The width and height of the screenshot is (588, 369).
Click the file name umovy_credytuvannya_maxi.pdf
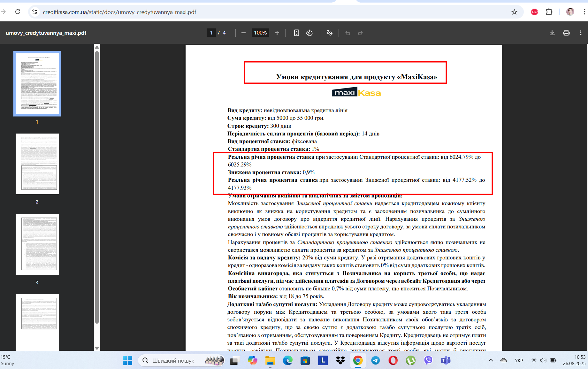pyautogui.click(x=46, y=33)
